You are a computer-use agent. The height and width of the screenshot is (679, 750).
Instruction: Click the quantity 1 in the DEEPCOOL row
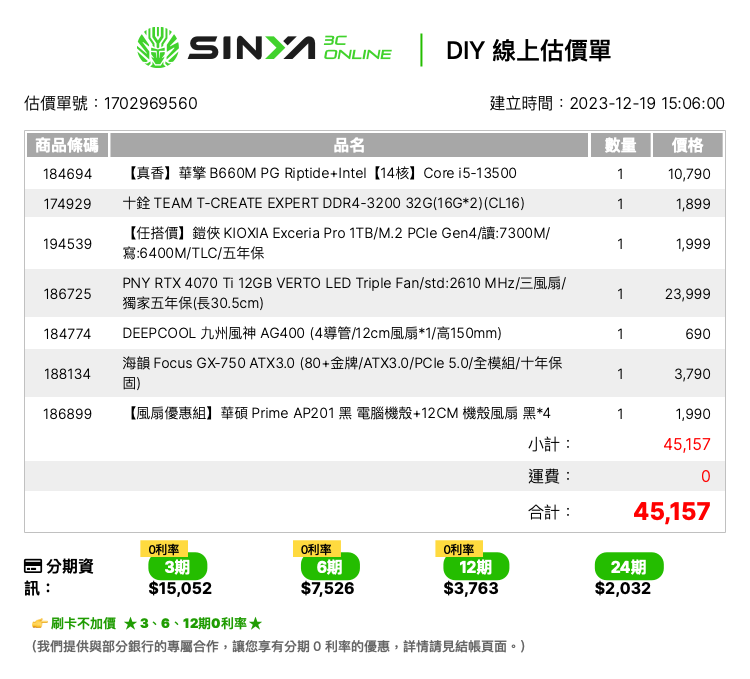coord(620,334)
